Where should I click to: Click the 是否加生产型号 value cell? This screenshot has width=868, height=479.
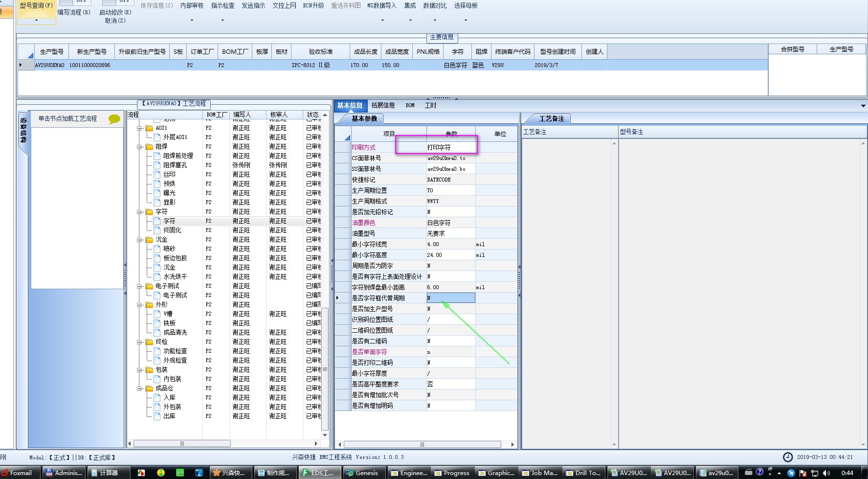tap(450, 309)
